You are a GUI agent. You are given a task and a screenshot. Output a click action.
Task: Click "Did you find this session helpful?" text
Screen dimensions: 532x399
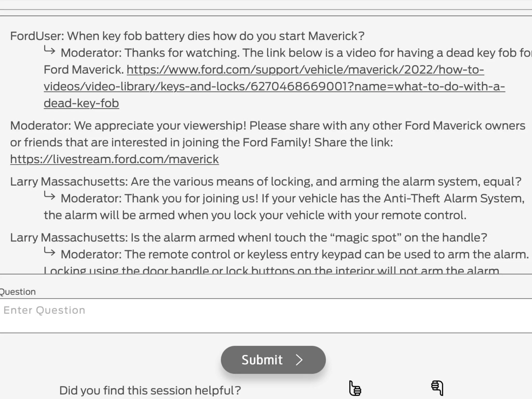click(x=150, y=390)
